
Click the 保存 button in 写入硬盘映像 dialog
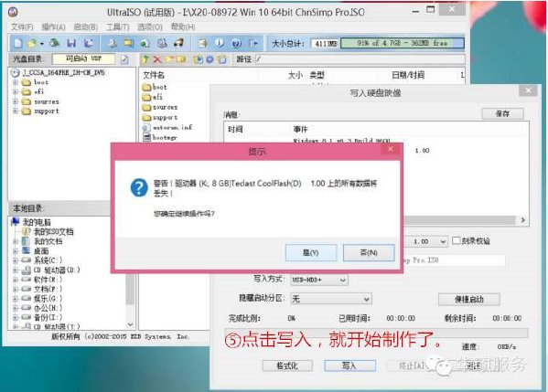coord(502,113)
